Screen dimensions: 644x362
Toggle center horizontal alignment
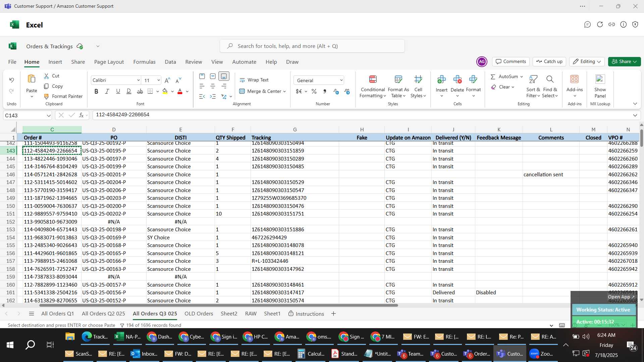click(213, 86)
